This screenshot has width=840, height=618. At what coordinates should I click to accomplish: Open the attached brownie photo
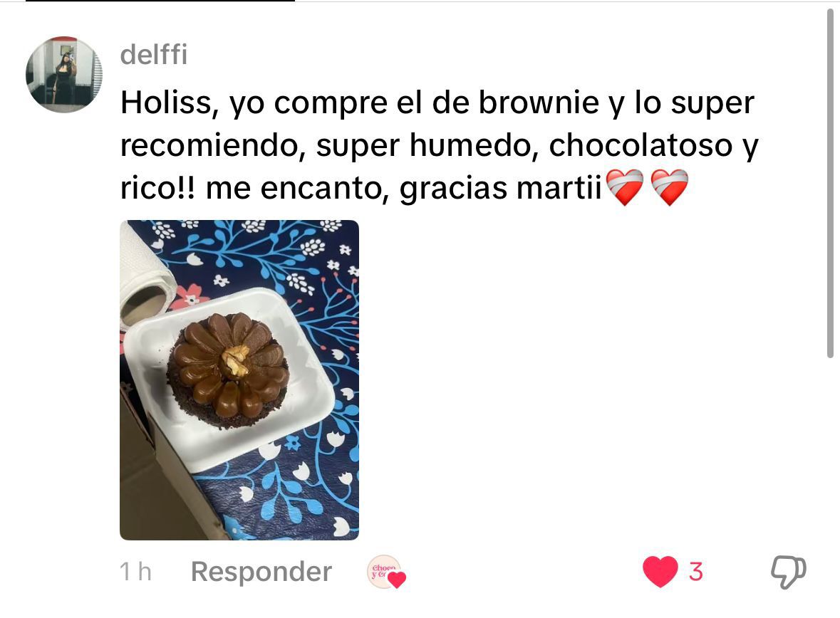click(x=239, y=379)
